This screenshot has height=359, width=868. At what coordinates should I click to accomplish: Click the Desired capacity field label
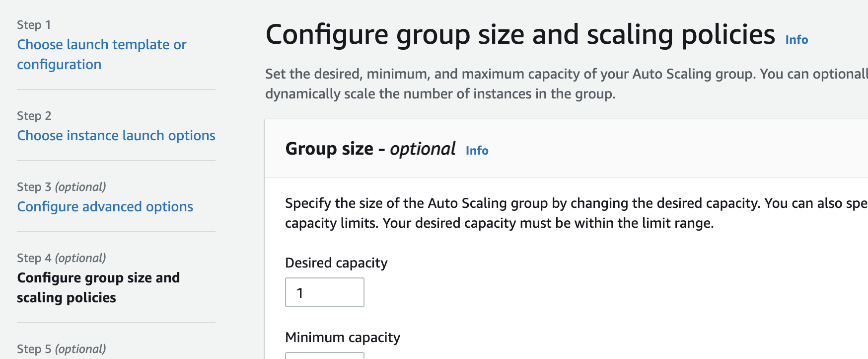pyautogui.click(x=336, y=263)
